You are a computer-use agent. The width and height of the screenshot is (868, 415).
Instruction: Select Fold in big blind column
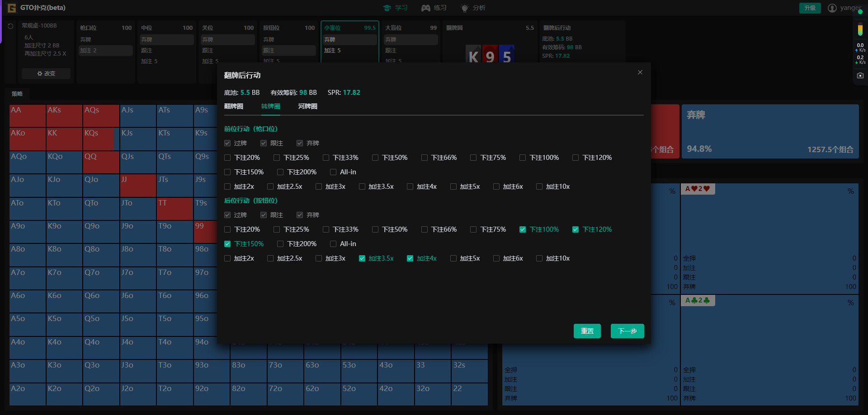click(411, 40)
